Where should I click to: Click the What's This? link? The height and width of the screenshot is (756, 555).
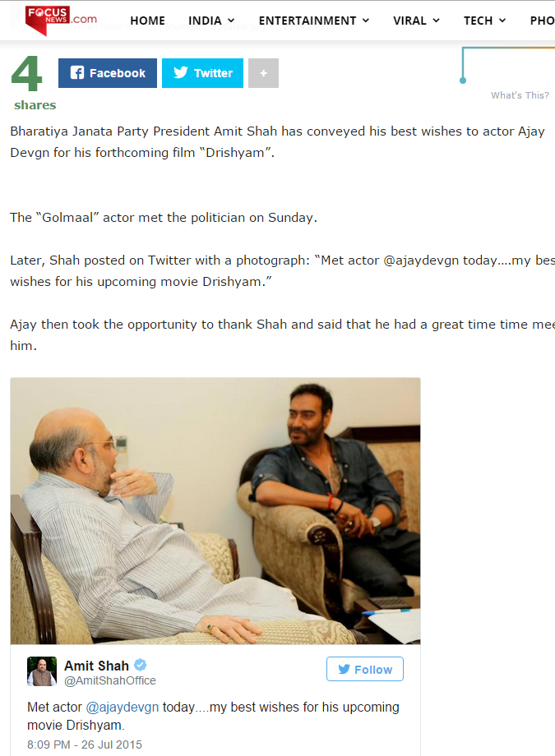tap(520, 95)
